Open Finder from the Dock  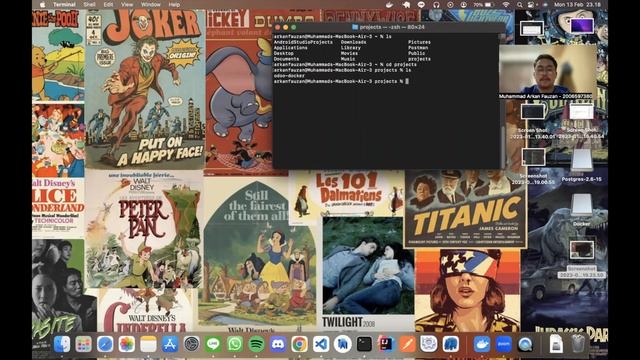pos(62,344)
